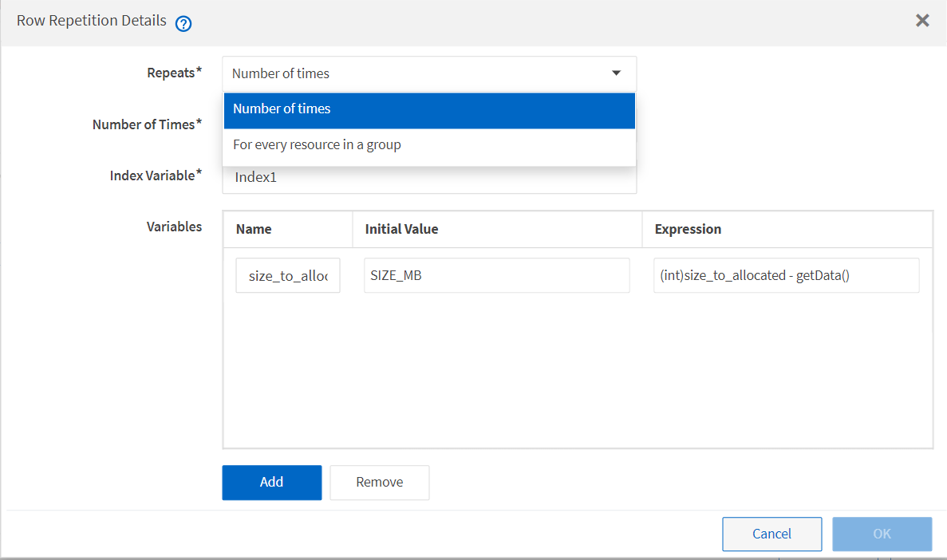947x560 pixels.
Task: Close the Row Repetition Details dialog
Action: (x=922, y=21)
